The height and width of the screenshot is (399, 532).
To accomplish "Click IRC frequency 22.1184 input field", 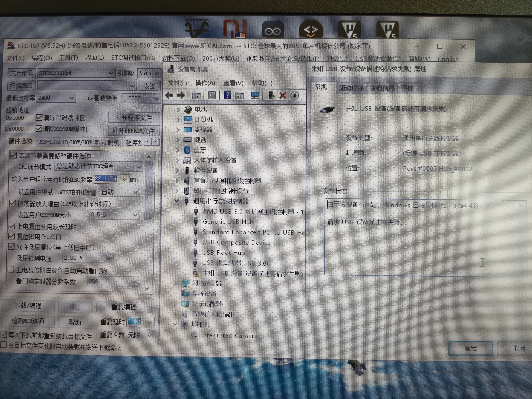I will click(x=111, y=179).
